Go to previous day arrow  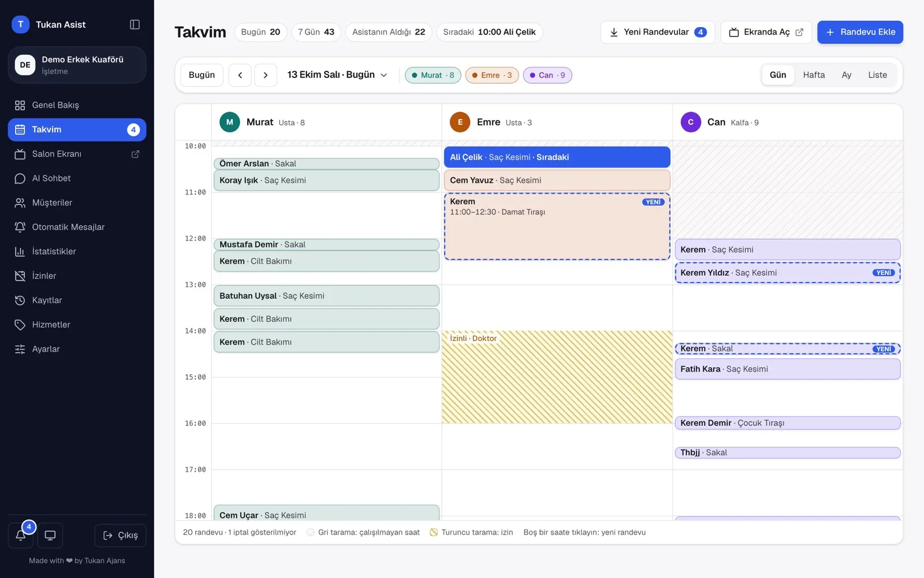point(240,75)
